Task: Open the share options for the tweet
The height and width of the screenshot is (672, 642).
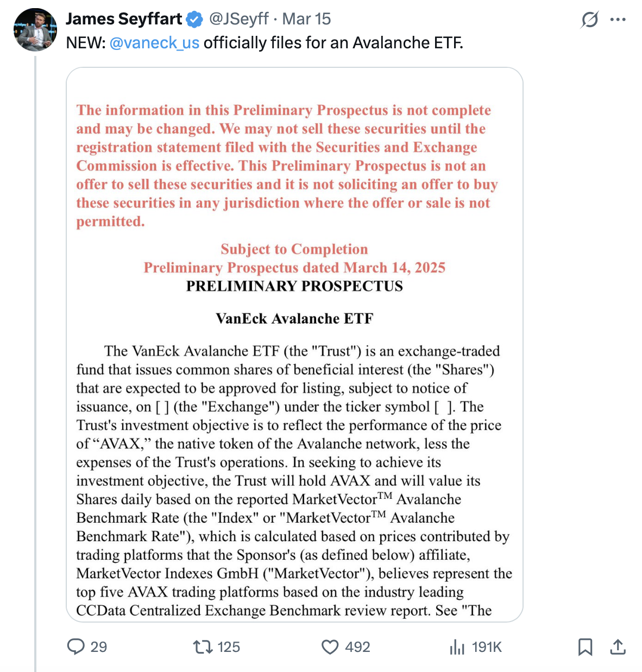Action: [619, 647]
